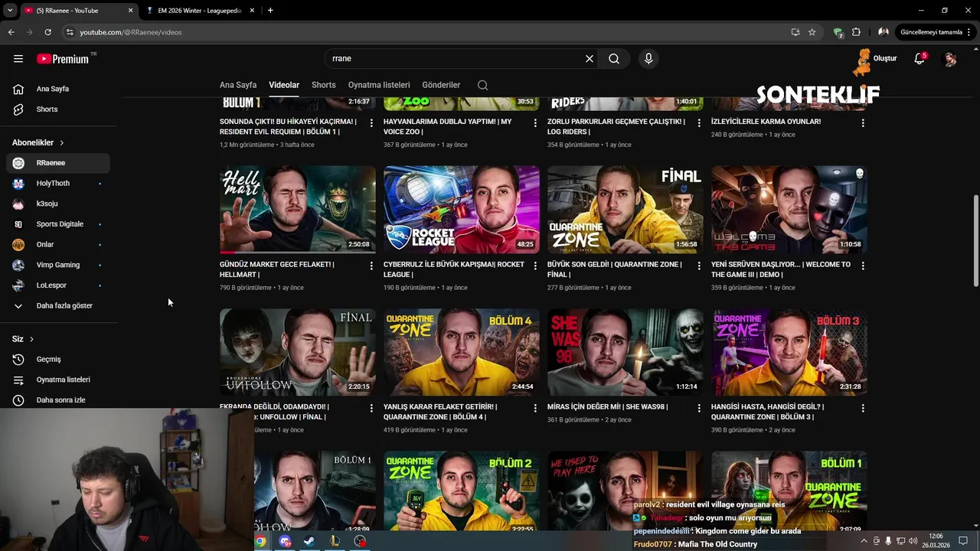Run search with magnifier button
Viewport: 980px width, 551px height.
[614, 58]
